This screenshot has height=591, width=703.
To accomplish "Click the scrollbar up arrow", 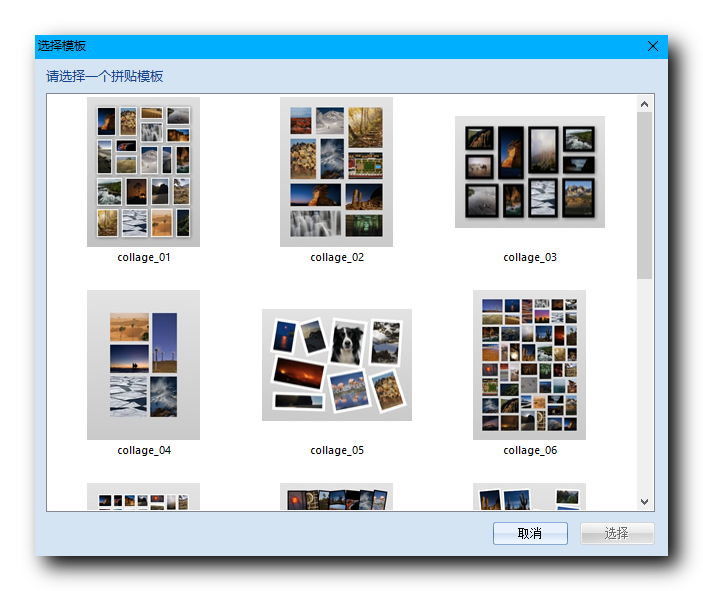I will (645, 104).
